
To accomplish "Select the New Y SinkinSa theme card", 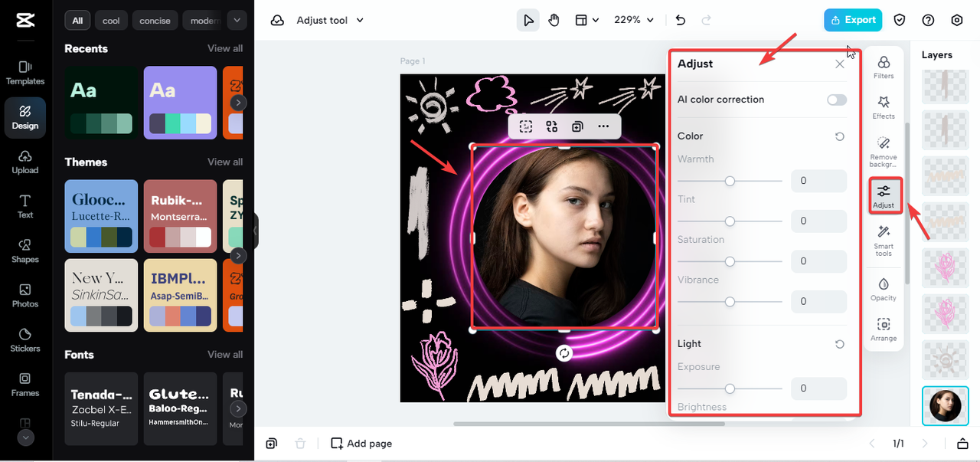I will [x=101, y=295].
